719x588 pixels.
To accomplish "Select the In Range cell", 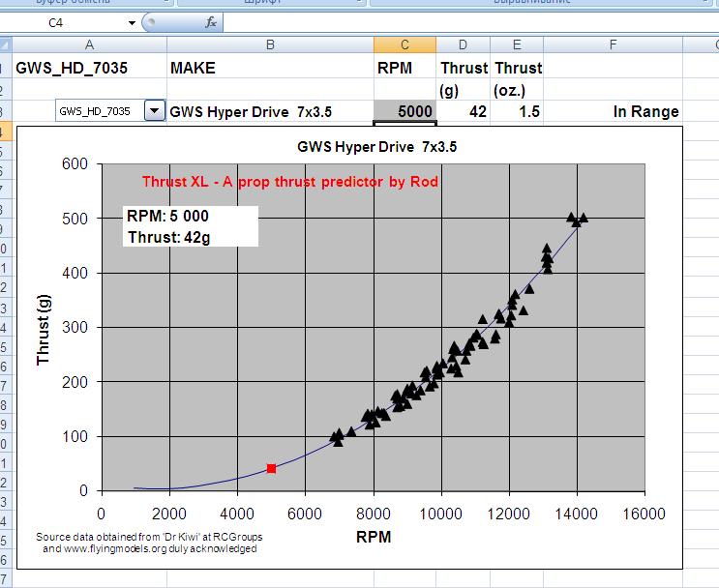I will tap(614, 111).
